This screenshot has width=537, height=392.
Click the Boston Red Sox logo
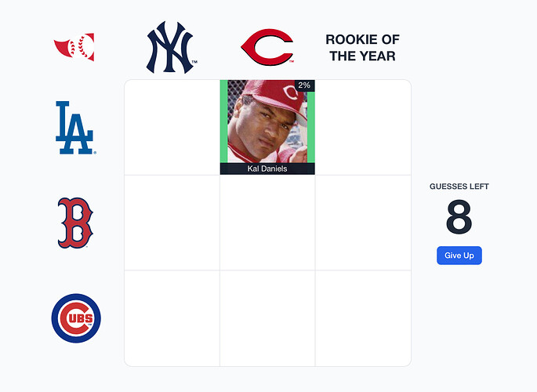[75, 223]
